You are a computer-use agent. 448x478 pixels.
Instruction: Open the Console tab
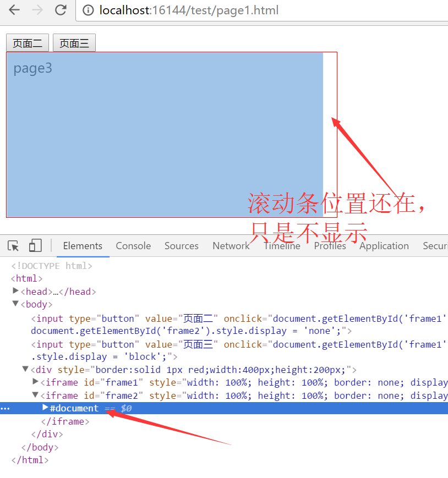tap(133, 246)
